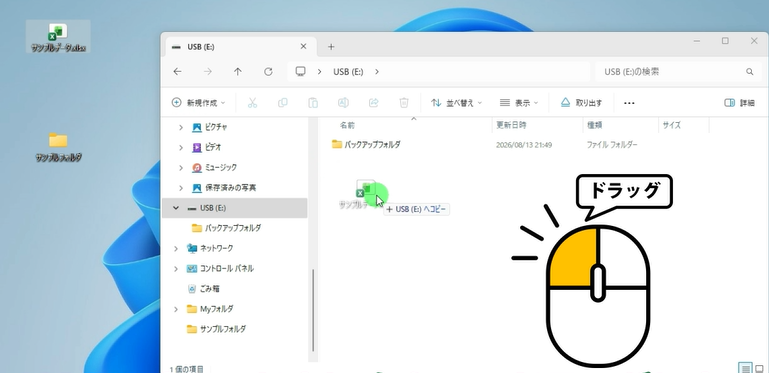Click the Share icon in toolbar
The image size is (769, 373).
click(374, 102)
